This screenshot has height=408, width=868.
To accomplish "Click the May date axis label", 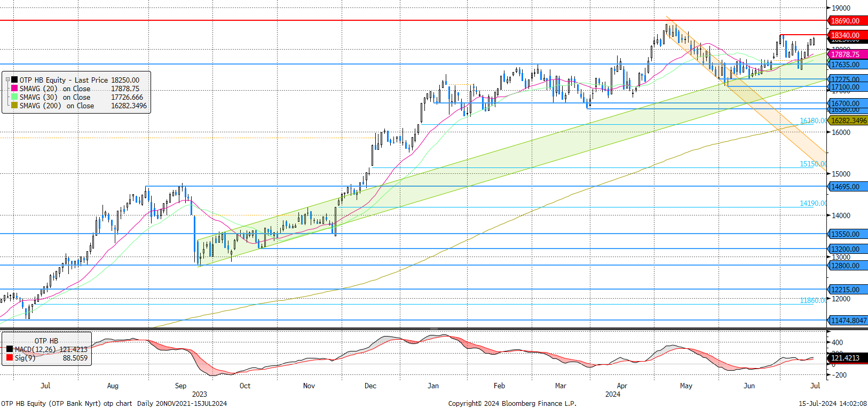I will (686, 386).
